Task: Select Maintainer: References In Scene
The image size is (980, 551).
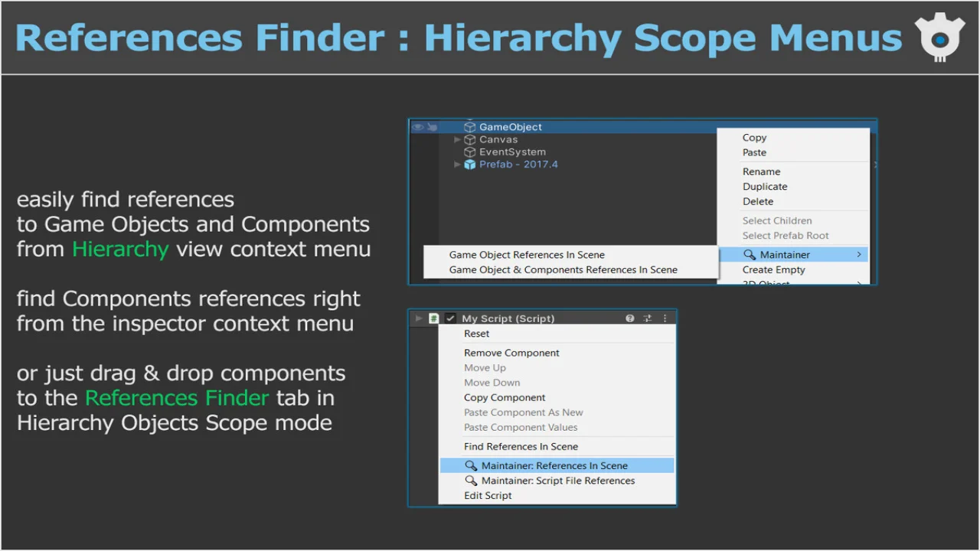Action: 554,465
